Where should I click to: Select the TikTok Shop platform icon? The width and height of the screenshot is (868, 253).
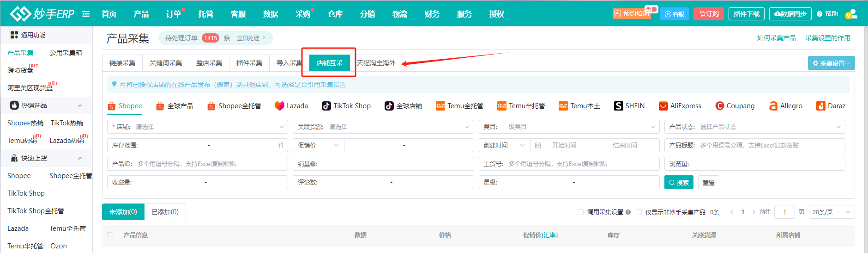click(326, 106)
